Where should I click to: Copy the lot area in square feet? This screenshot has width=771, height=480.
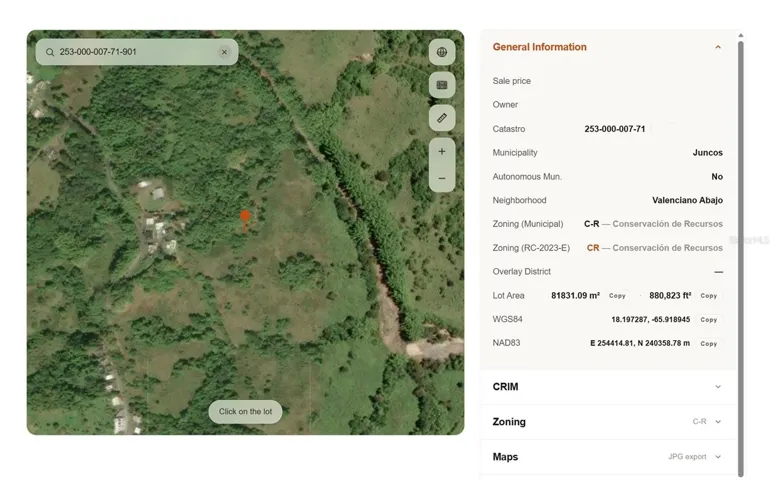[709, 296]
